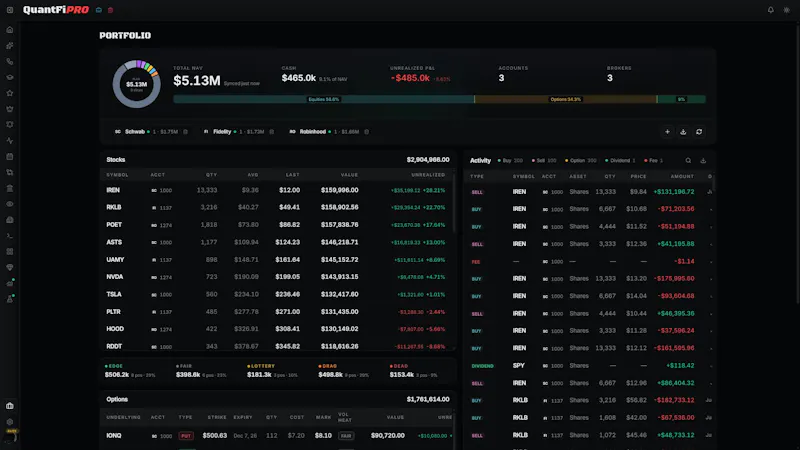Toggle the Option activity filter
This screenshot has height=450, width=800.
pos(581,160)
